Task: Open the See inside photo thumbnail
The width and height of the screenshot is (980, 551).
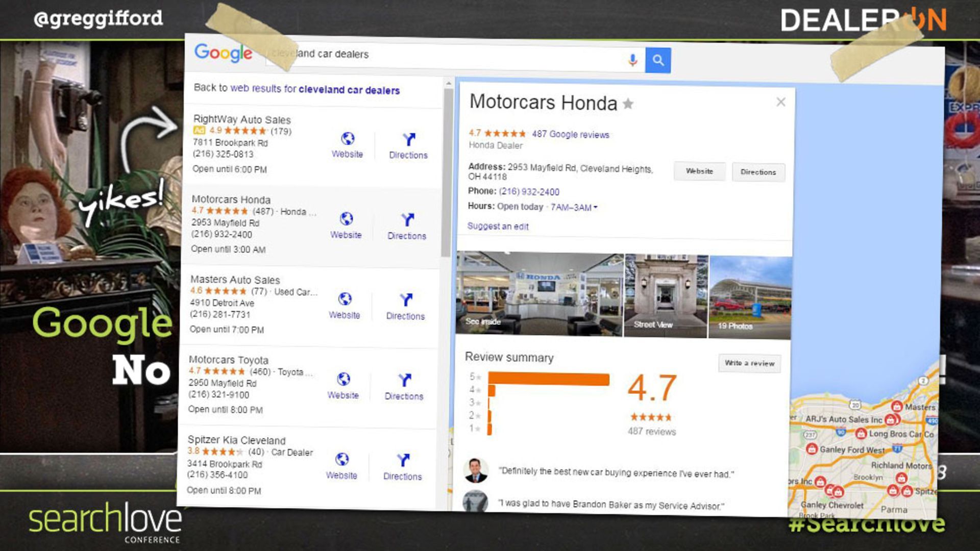Action: point(540,293)
